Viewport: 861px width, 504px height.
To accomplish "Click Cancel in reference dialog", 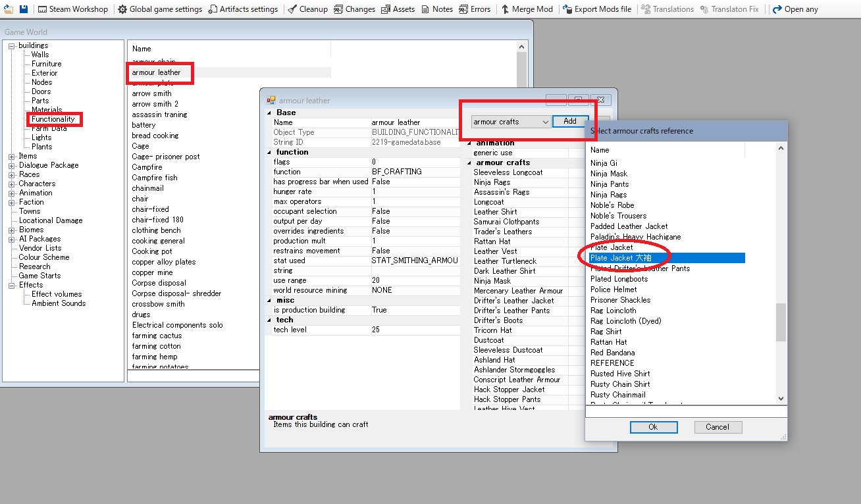I will click(717, 427).
